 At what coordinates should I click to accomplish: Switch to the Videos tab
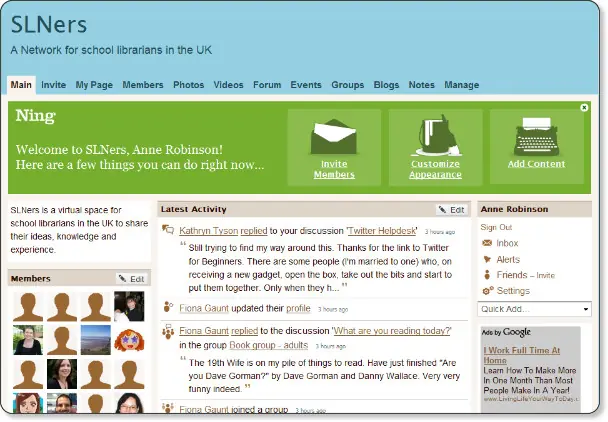click(228, 85)
